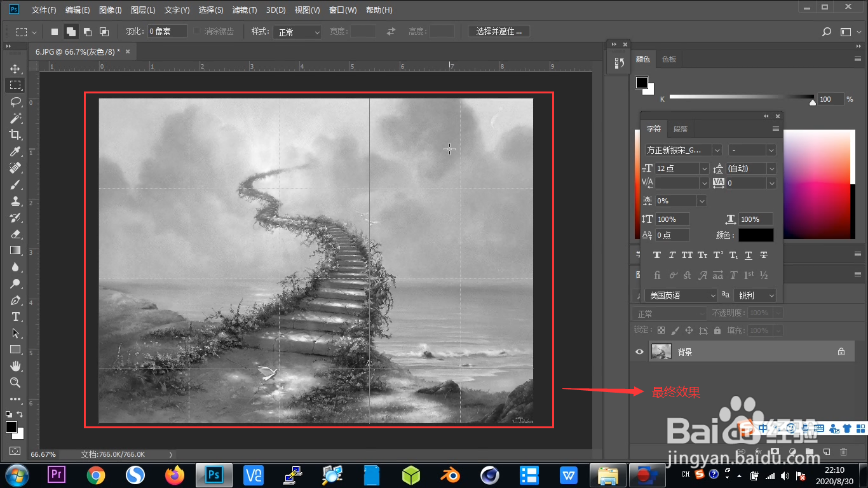Click the zoom level field 66.67%
Image resolution: width=868 pixels, height=488 pixels.
[43, 454]
